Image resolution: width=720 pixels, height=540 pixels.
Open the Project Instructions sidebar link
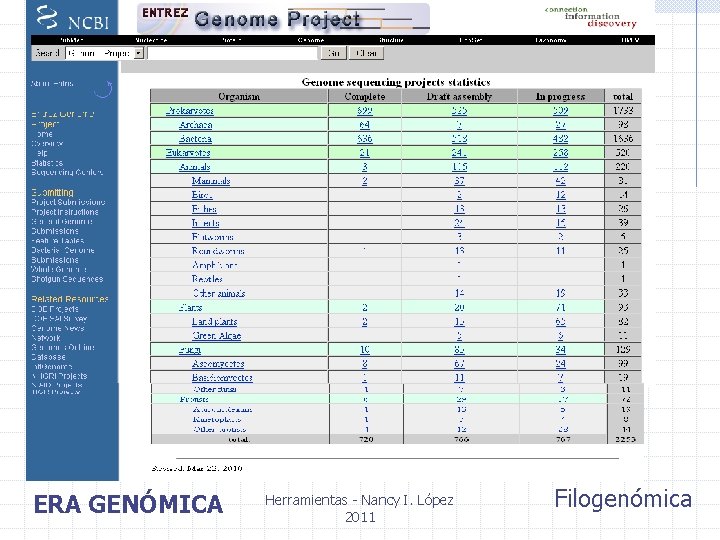pos(65,212)
